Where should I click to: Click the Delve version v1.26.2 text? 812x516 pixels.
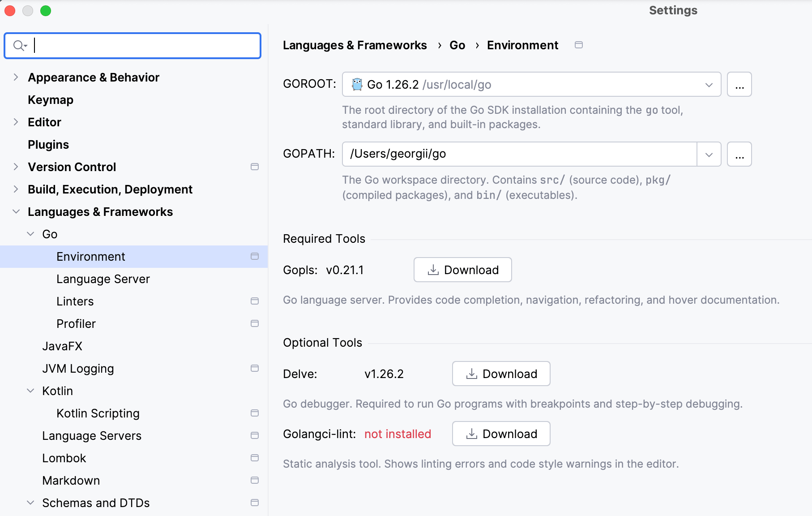[384, 374]
